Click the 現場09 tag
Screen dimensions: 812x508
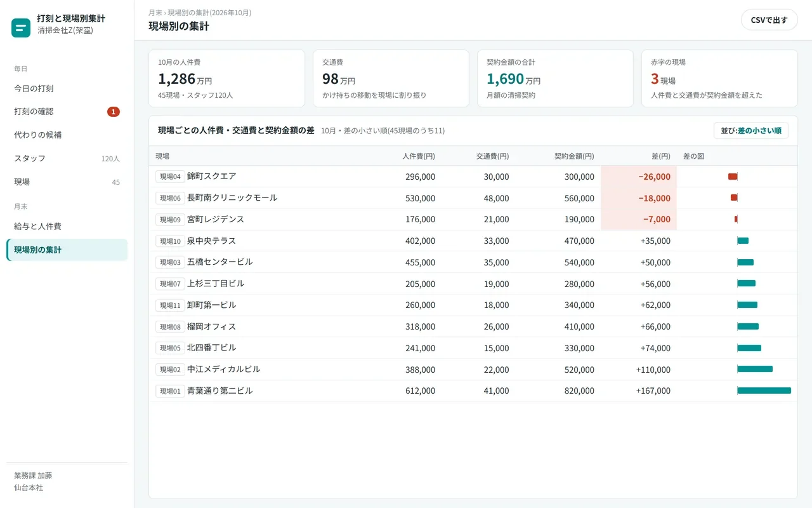coord(170,220)
